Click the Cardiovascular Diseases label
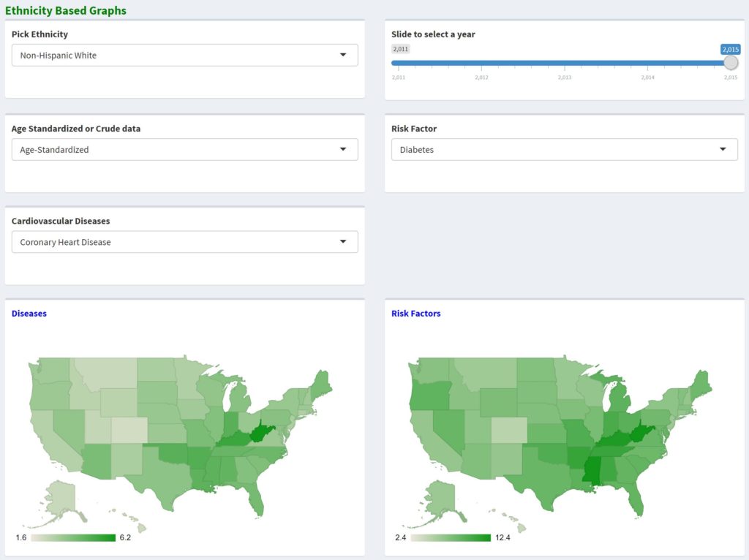 61,221
